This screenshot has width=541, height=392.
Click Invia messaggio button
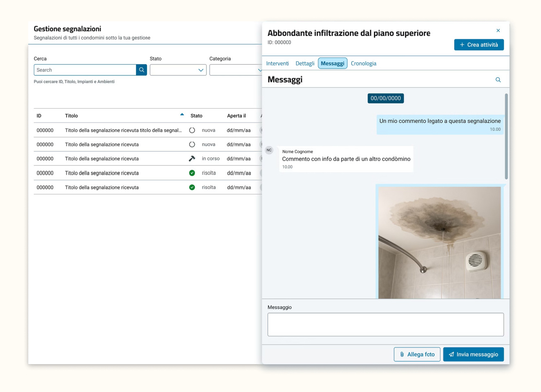tap(474, 354)
